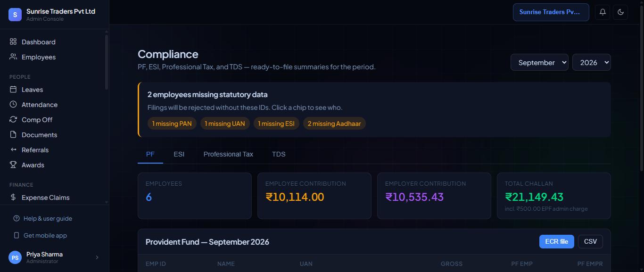The image size is (644, 272).
Task: Click the Awards trophy icon
Action: coord(13,165)
